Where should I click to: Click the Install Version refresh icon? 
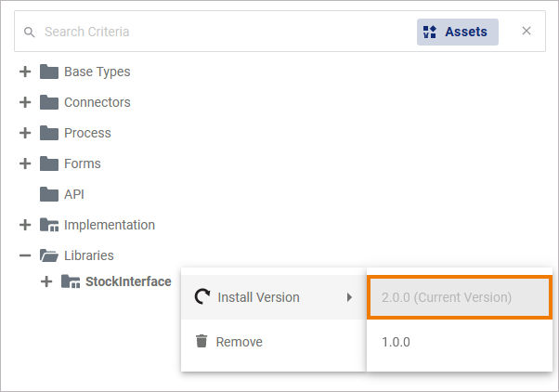[202, 297]
